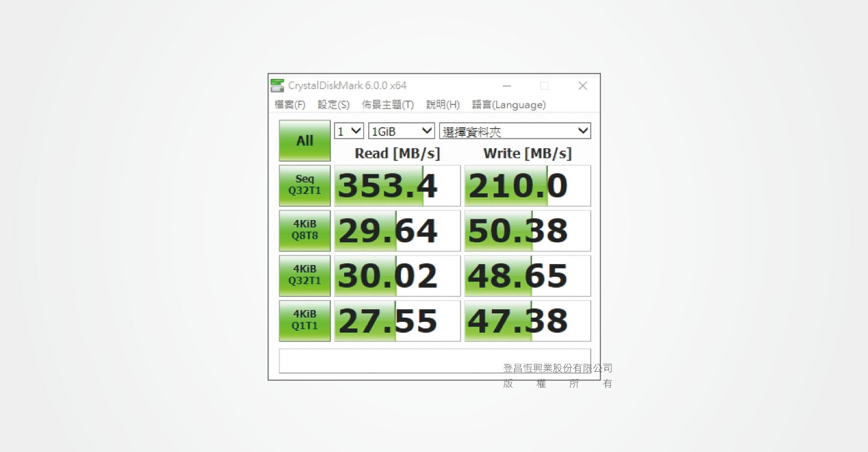Viewport: 868px width, 452px height.
Task: Minimize the CrystalDiskMark window
Action: tap(507, 86)
